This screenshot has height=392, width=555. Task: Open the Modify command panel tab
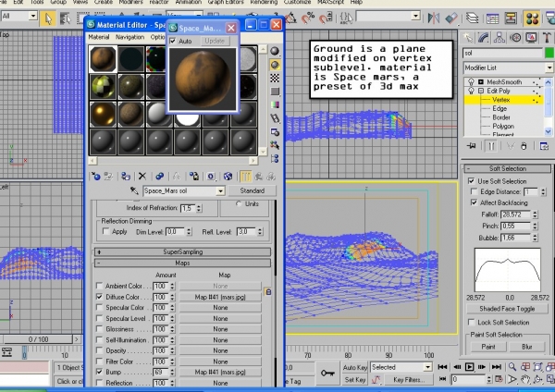click(484, 38)
